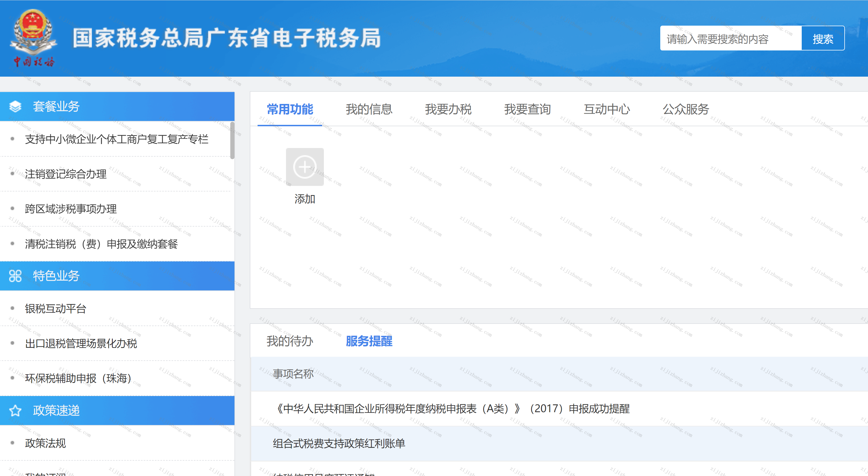Switch to the 我的待办 tab

290,341
